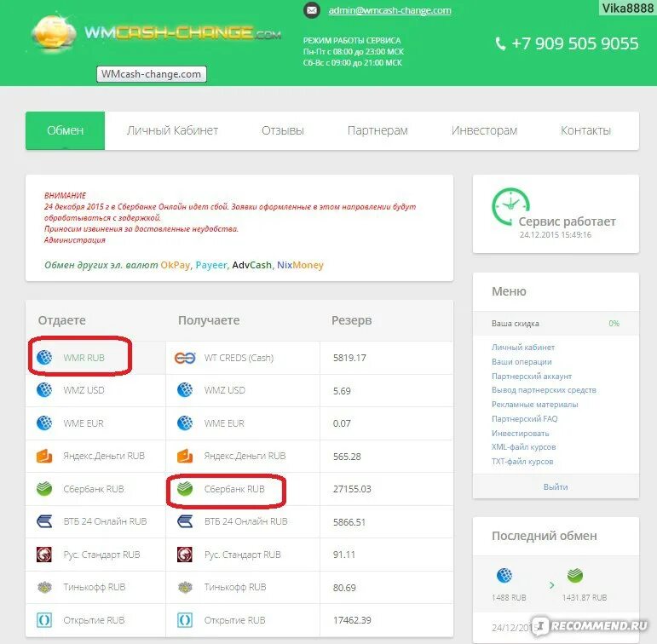The height and width of the screenshot is (644, 657).
Task: Select WMR RUB icon in Отдаете column
Action: click(x=44, y=358)
